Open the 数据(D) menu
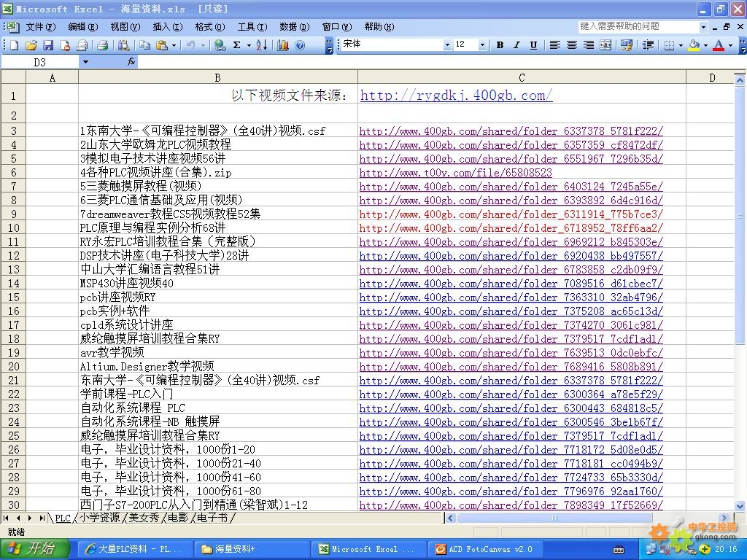The width and height of the screenshot is (747, 560). [x=295, y=27]
